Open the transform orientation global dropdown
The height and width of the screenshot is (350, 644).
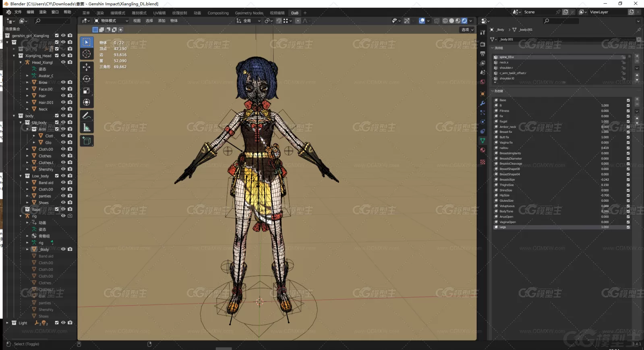[x=248, y=21]
